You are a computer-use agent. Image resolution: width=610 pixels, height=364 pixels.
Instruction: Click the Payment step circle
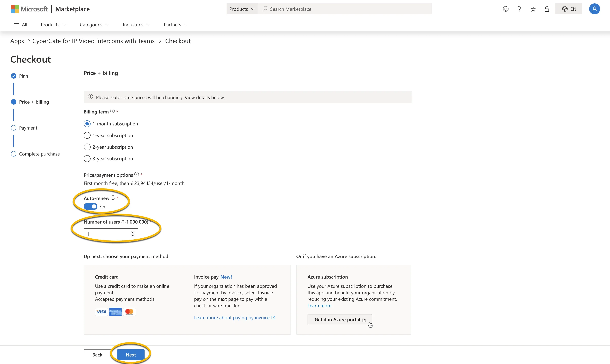[x=14, y=128]
